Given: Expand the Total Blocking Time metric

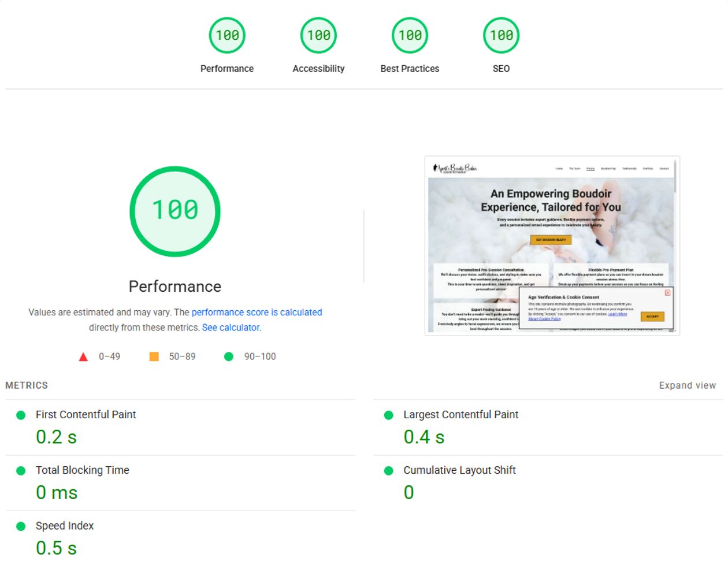Looking at the screenshot, I should pos(180,482).
